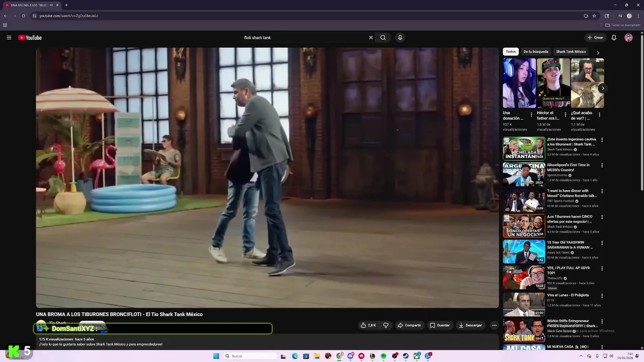Mute the tab via its speaker icon
The height and width of the screenshot is (362, 644).
point(51,5)
